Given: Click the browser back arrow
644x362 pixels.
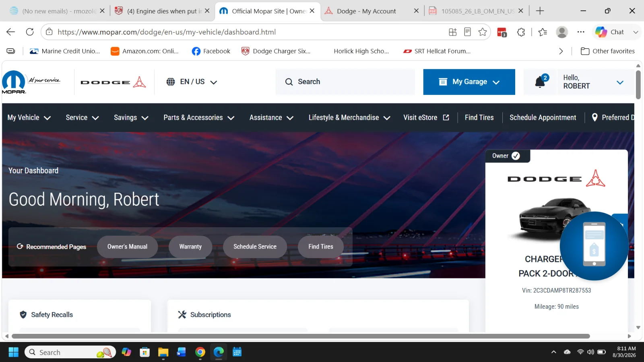Looking at the screenshot, I should (x=11, y=32).
